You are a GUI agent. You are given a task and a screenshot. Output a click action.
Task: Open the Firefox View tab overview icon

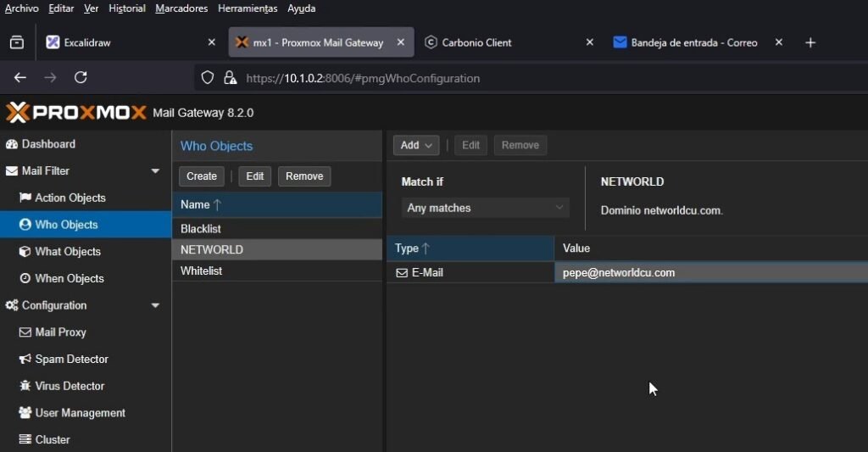pos(17,42)
